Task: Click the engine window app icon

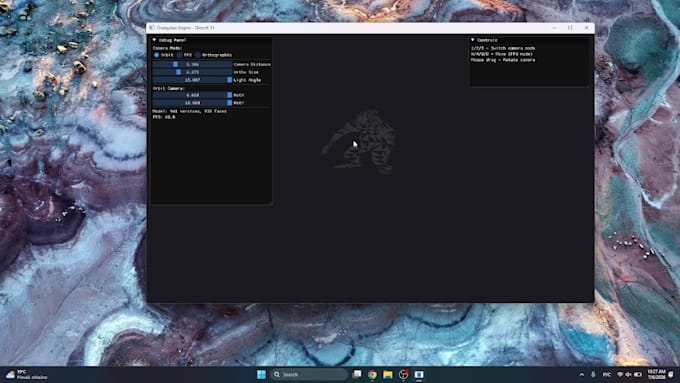Action: (152, 28)
